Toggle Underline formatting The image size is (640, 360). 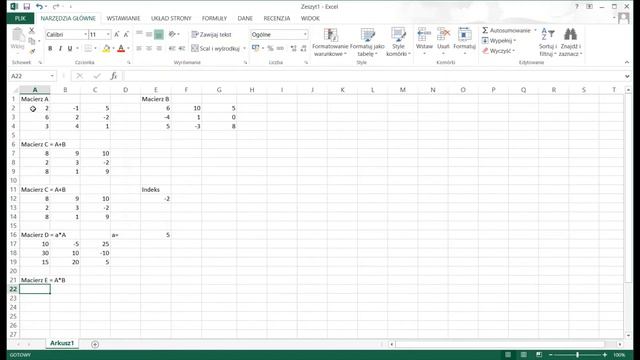(x=70, y=49)
